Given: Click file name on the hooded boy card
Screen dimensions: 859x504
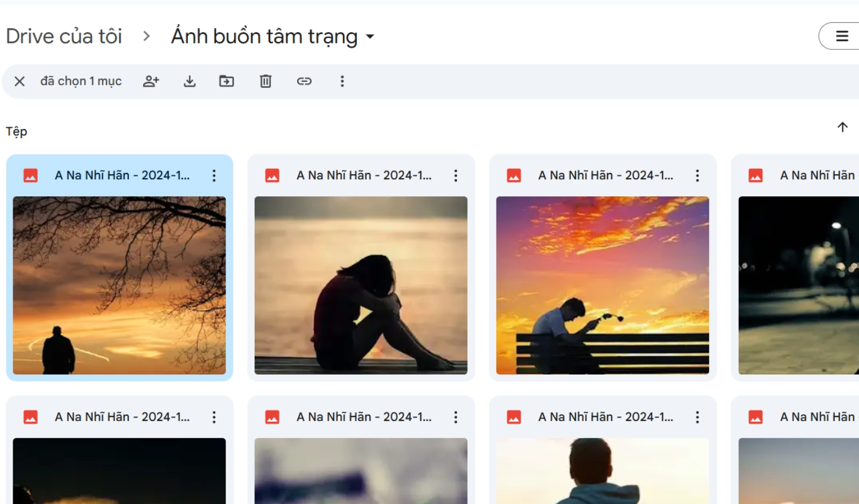Looking at the screenshot, I should [x=605, y=418].
